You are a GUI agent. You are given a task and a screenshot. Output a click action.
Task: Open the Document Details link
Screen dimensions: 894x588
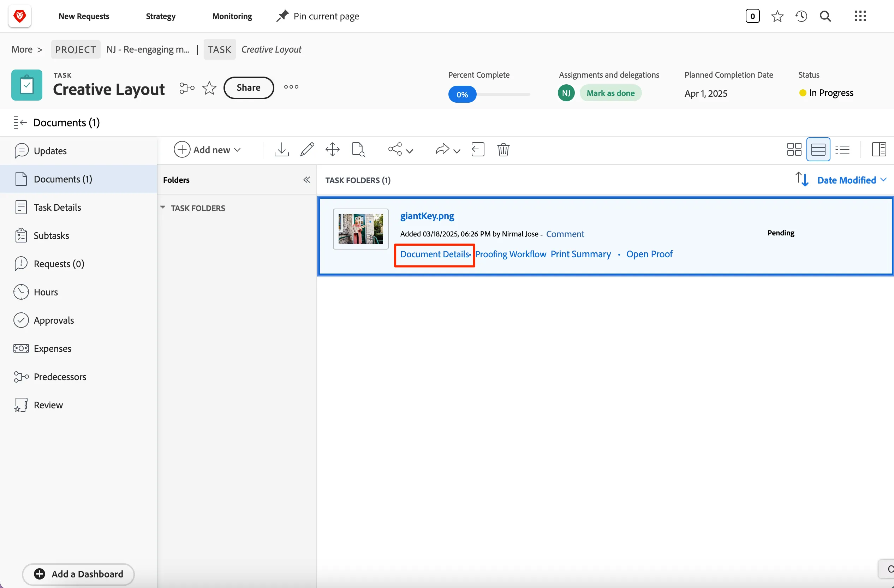435,254
